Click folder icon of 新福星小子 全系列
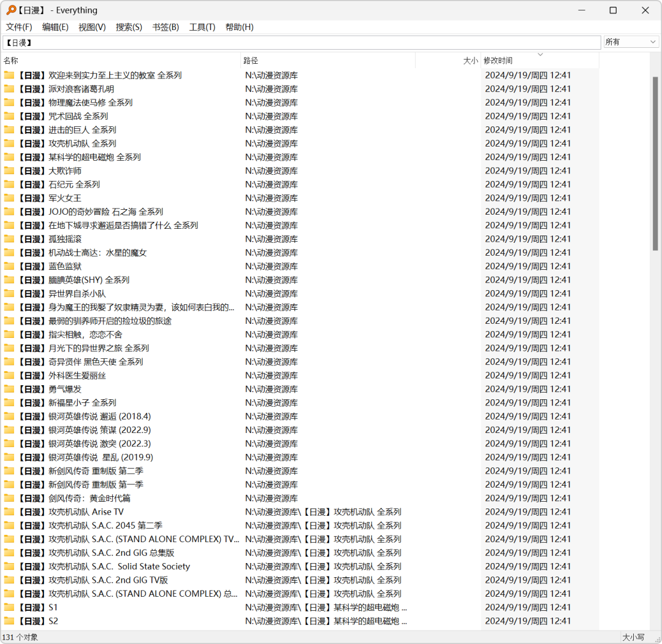662x644 pixels. pyautogui.click(x=9, y=403)
